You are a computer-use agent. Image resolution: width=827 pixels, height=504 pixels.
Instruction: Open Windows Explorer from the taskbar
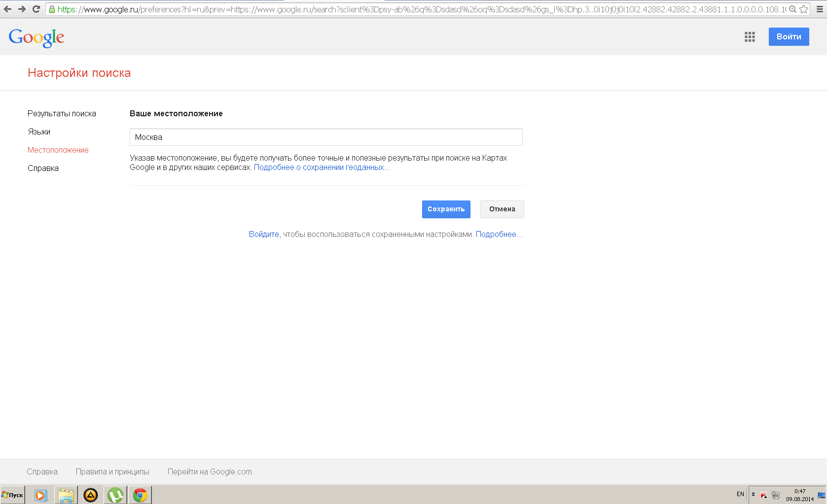point(66,495)
